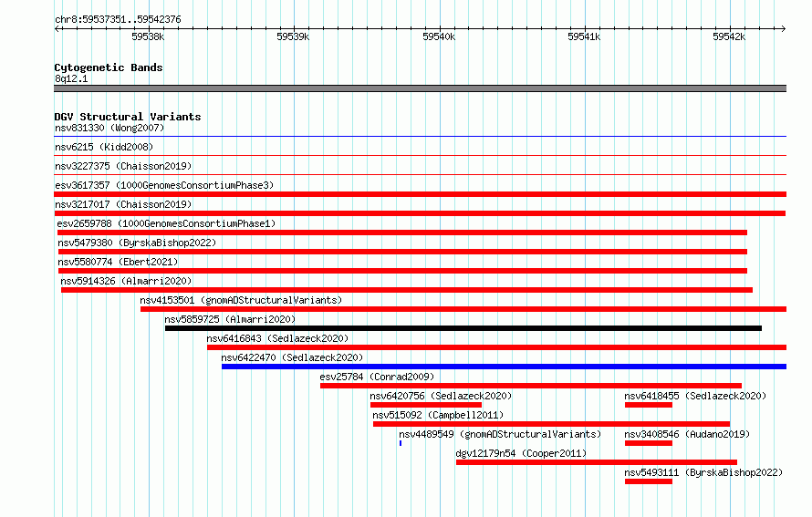The image size is (812, 517).
Task: Click the nsv5859725 (Almarri2020) label
Action: [230, 319]
